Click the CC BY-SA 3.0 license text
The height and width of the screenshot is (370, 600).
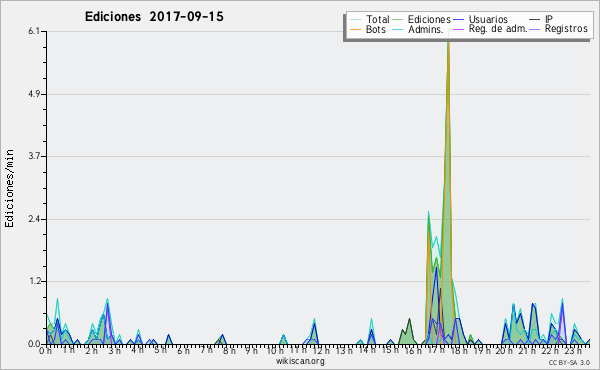[569, 362]
